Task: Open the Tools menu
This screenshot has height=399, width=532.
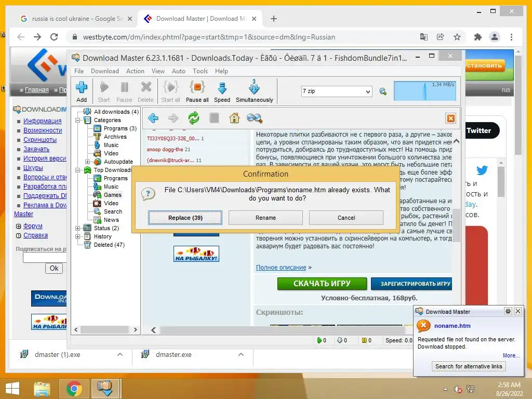Action: coord(200,71)
